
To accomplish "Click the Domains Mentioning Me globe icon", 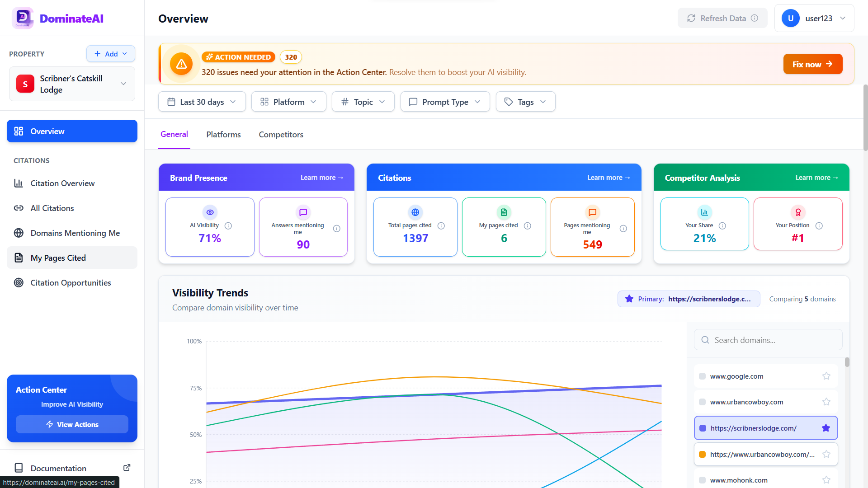I will pos(19,233).
